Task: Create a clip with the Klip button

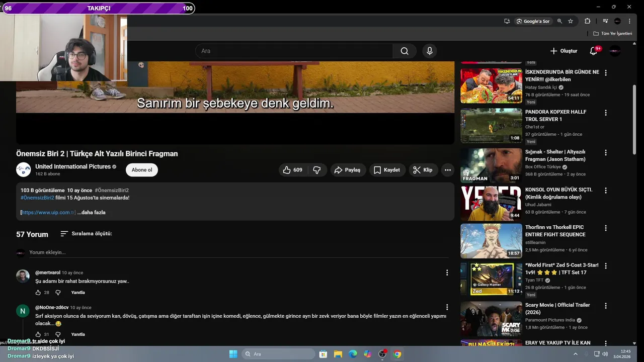Action: [x=423, y=170]
